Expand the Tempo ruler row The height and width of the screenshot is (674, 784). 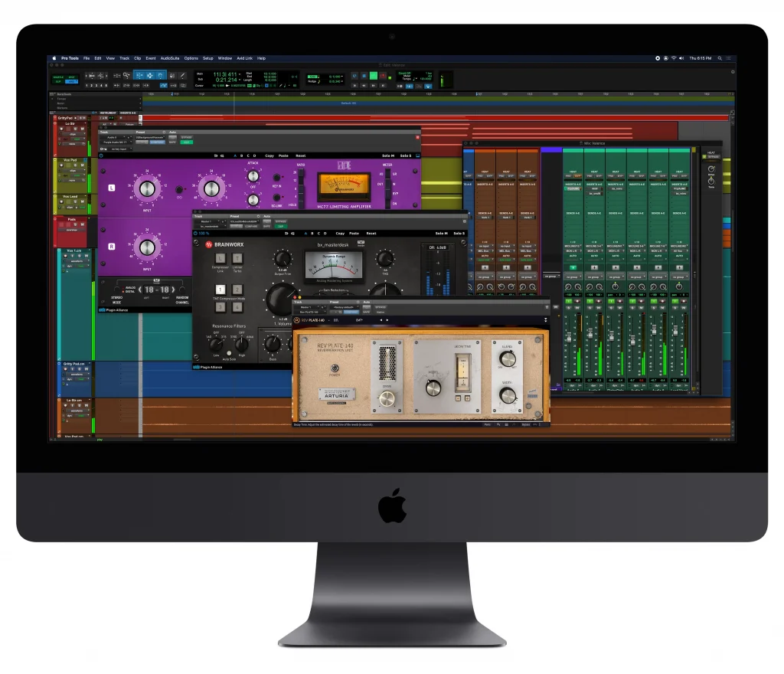click(x=53, y=99)
